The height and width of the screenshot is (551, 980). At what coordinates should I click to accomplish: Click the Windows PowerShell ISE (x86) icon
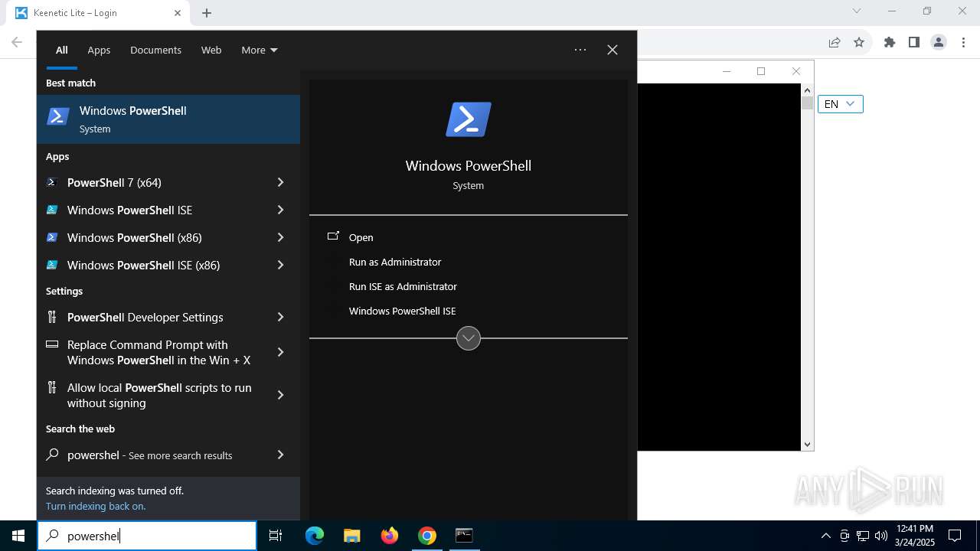(52, 265)
